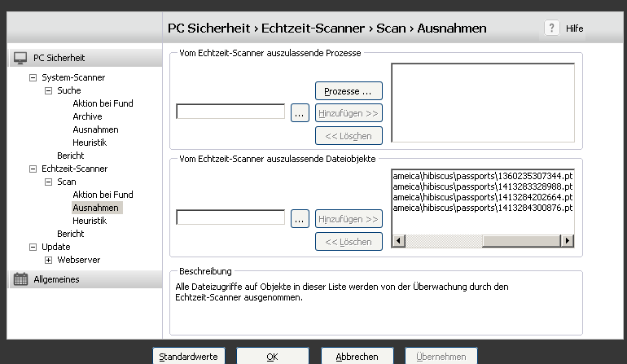
Task: Collapse the Suche tree node
Action: point(48,90)
